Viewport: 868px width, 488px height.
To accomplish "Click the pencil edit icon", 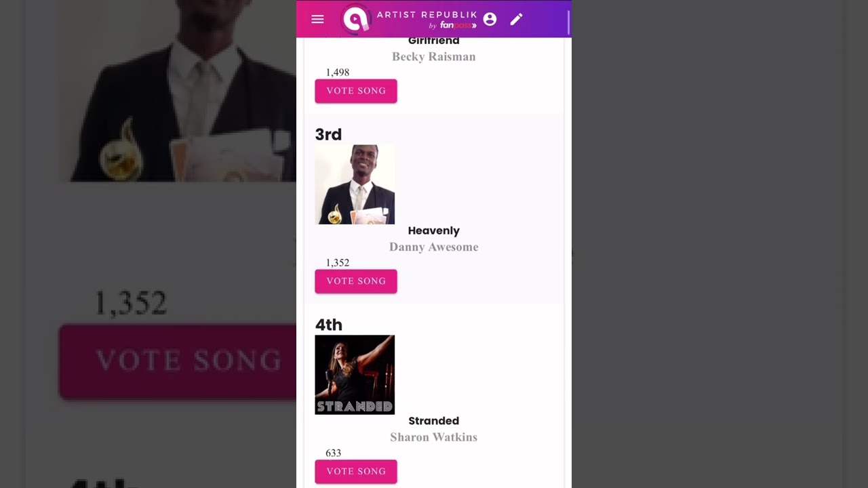I will (516, 19).
